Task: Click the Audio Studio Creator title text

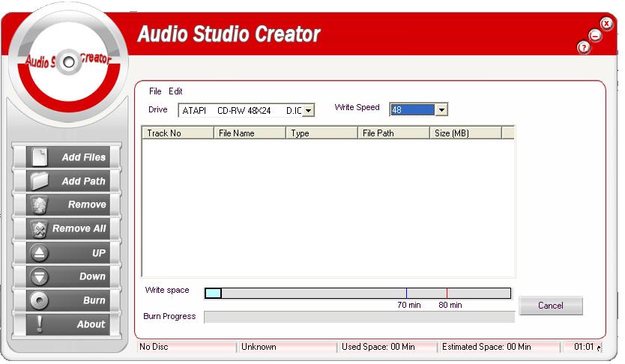Action: point(229,34)
